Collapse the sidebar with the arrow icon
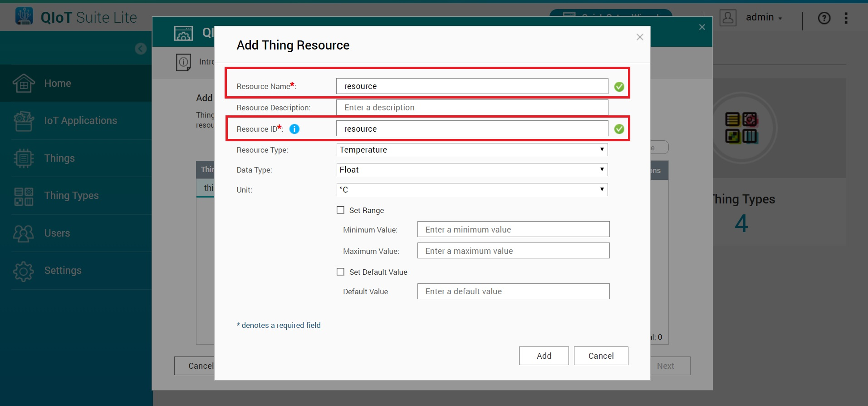The image size is (868, 406). (x=141, y=49)
